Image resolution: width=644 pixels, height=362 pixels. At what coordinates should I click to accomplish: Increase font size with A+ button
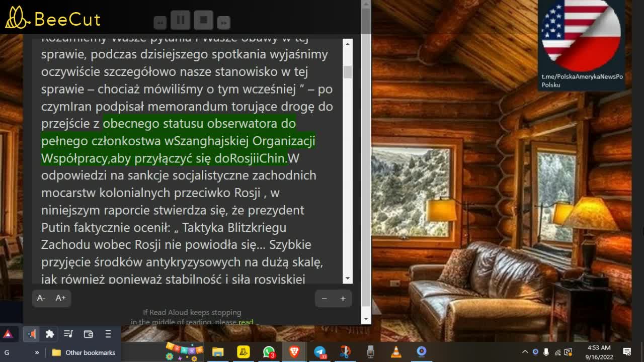click(60, 298)
